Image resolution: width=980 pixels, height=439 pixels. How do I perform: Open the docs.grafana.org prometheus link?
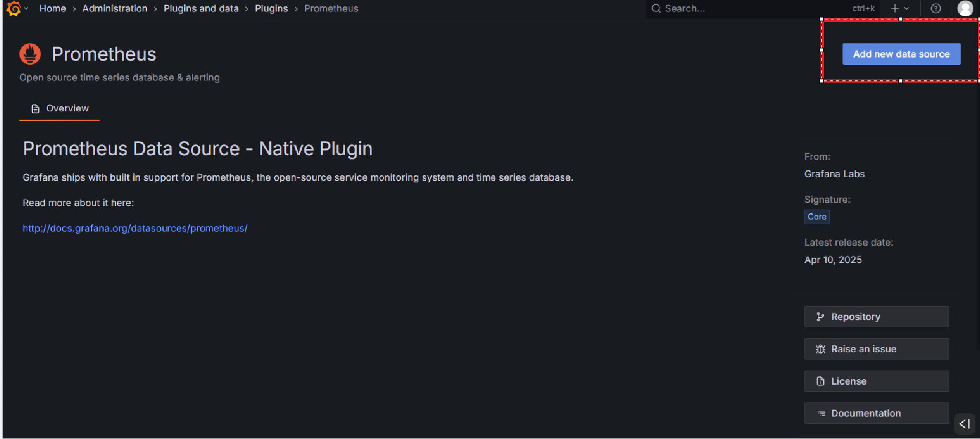135,228
